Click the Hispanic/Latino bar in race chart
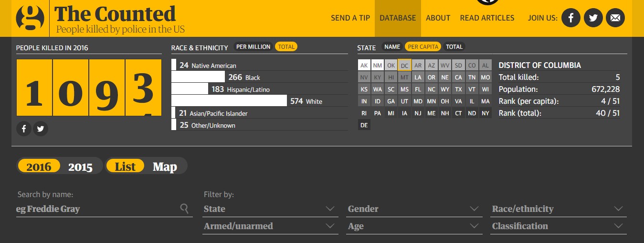644x243 pixels. [x=190, y=89]
